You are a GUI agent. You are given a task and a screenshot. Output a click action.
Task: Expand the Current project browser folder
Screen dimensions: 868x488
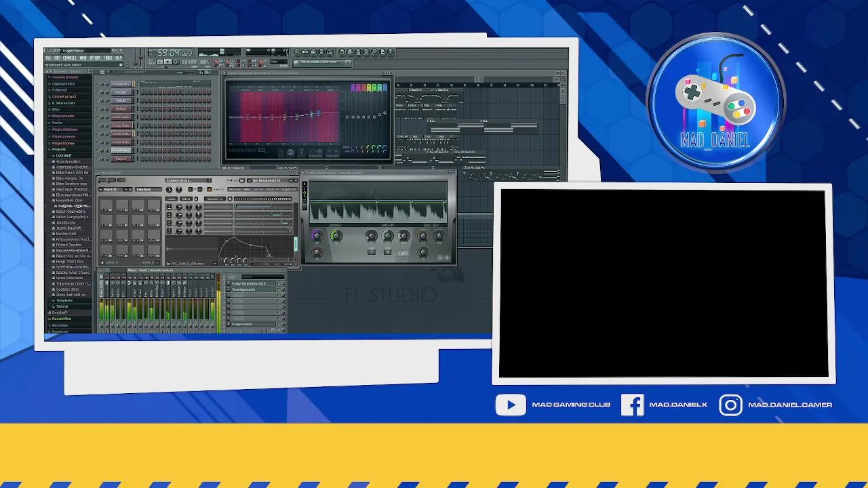point(64,97)
